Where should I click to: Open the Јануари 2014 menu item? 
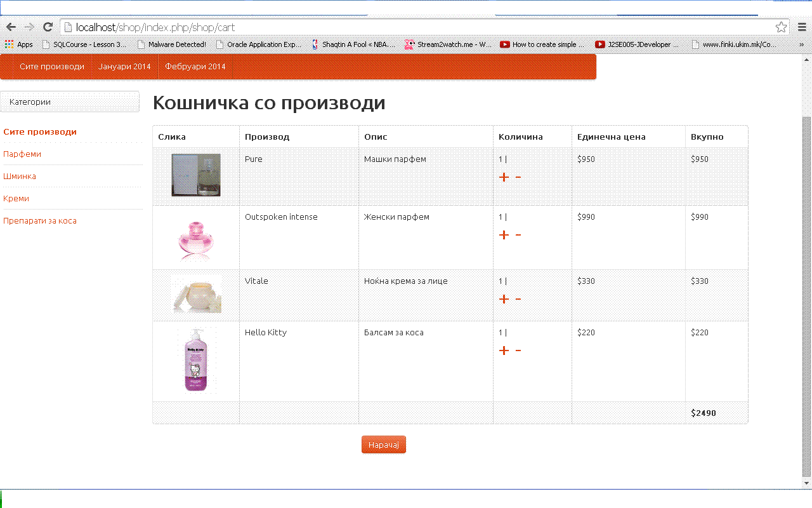(124, 67)
